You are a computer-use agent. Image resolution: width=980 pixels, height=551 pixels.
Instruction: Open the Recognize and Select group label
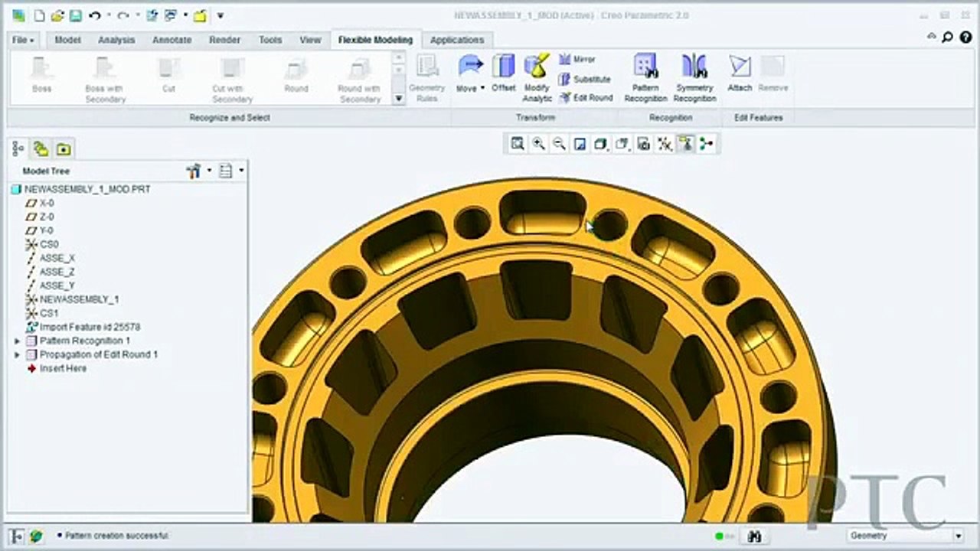click(x=230, y=118)
